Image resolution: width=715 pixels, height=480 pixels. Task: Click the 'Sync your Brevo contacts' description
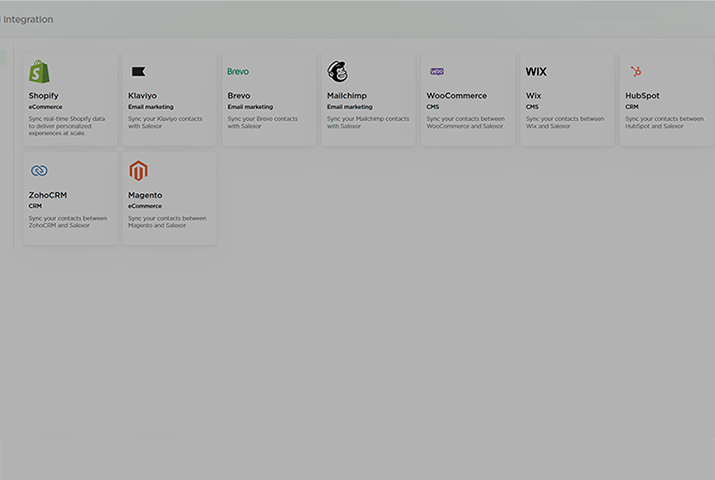coord(263,122)
